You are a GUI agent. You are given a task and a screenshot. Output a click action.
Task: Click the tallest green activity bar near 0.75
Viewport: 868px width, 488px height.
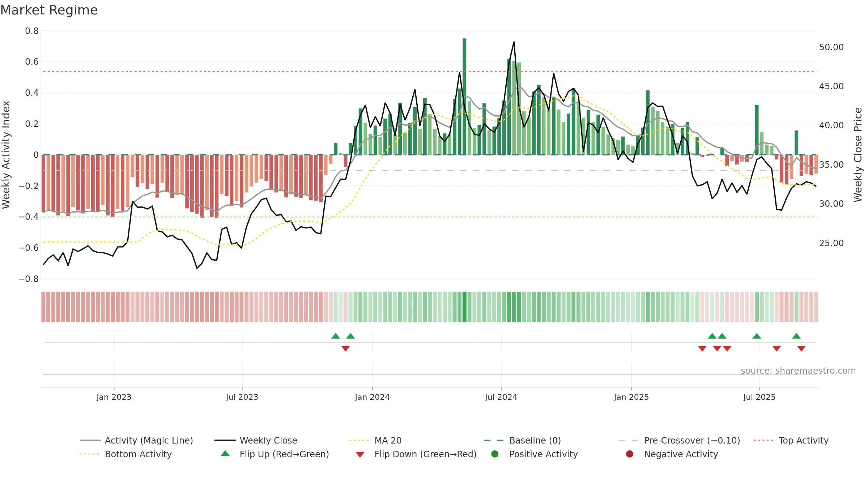464,97
